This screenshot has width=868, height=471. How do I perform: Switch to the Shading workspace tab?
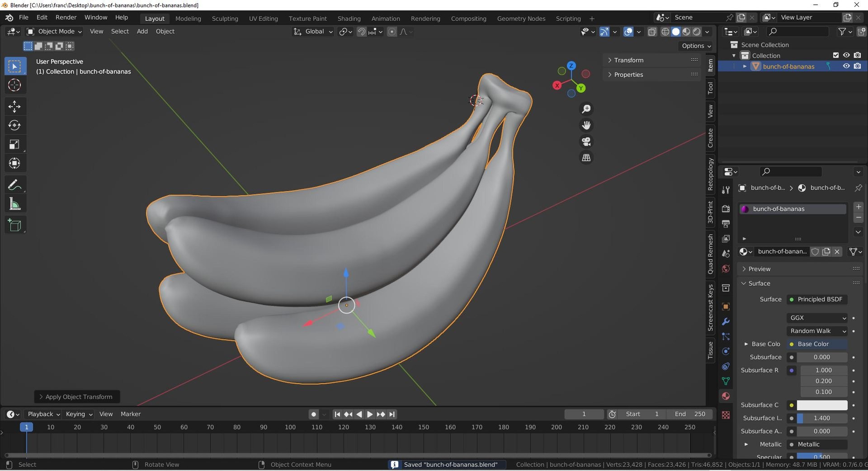349,19
